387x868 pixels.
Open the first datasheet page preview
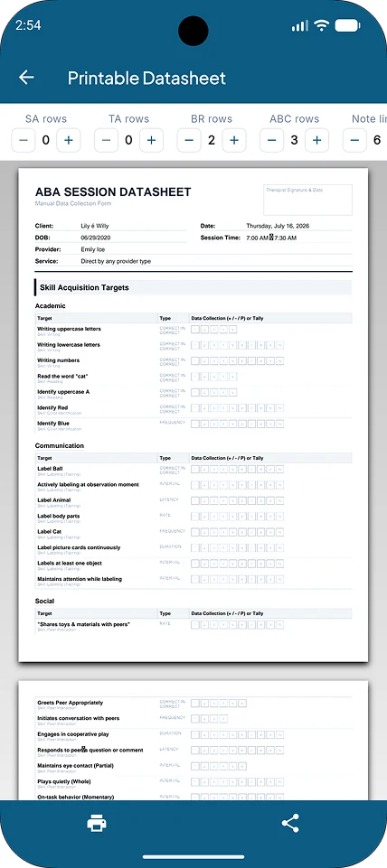click(193, 415)
